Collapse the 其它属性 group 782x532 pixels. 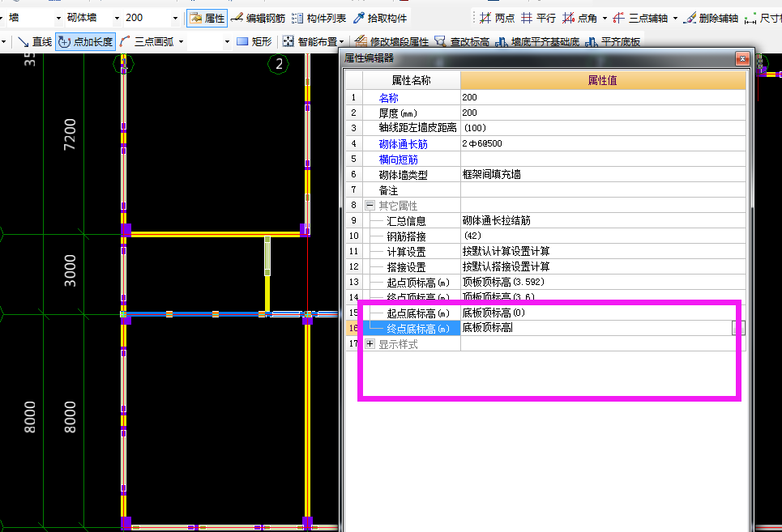pyautogui.click(x=370, y=205)
